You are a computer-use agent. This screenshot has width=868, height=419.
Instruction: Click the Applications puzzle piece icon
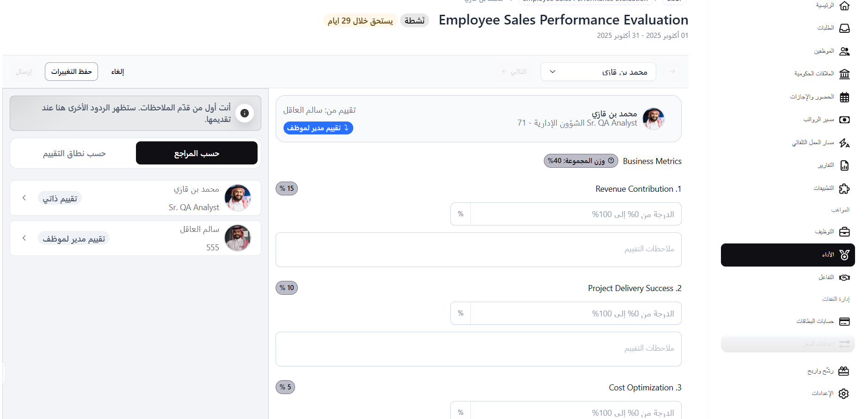(844, 188)
